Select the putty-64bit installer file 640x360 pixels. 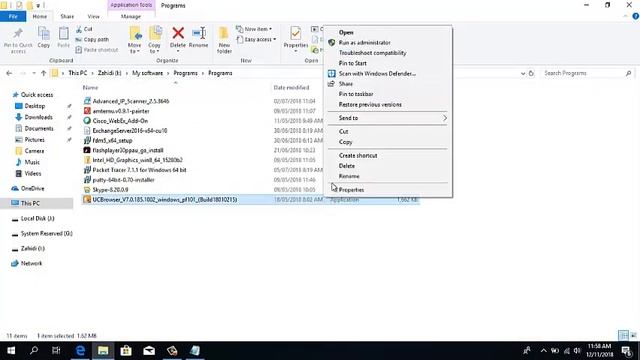(x=123, y=180)
